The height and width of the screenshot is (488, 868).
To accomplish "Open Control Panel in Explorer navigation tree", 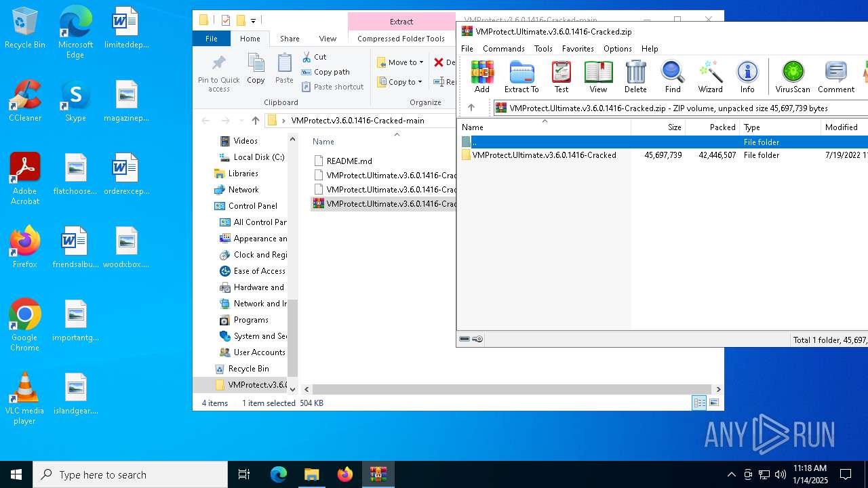I will point(252,206).
